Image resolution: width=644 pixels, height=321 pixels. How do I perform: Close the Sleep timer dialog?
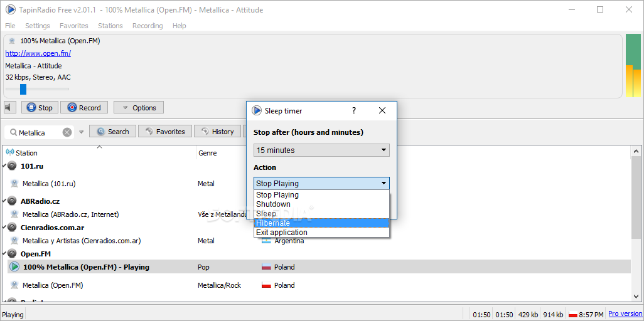382,110
